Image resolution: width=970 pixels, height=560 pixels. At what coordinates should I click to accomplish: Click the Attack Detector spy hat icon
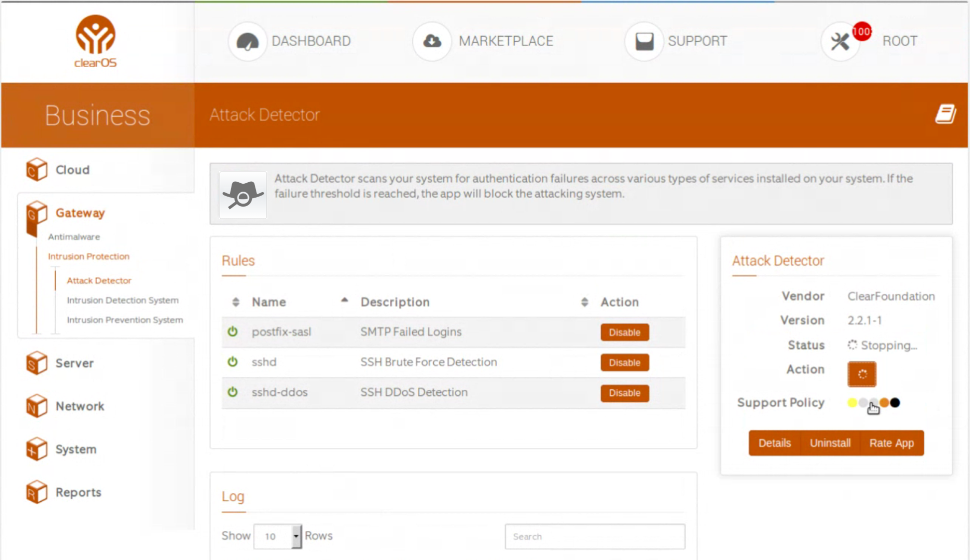pos(243,195)
